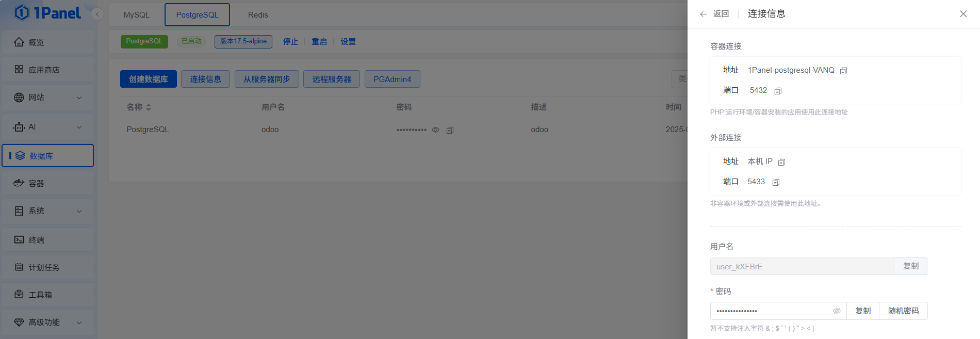The image size is (980, 339).
Task: Open the 终端 terminal page
Action: click(x=47, y=240)
